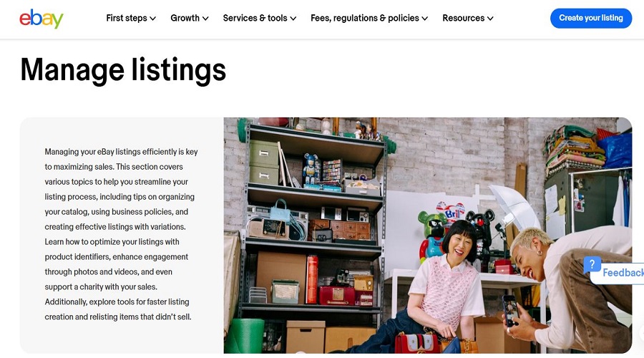This screenshot has height=358, width=644.
Task: Expand the chevron next to Resources
Action: (x=490, y=19)
